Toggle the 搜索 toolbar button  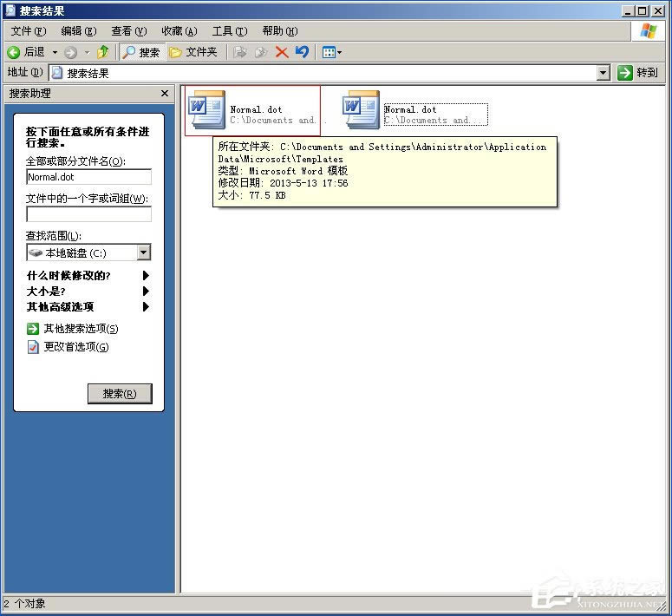click(x=142, y=52)
